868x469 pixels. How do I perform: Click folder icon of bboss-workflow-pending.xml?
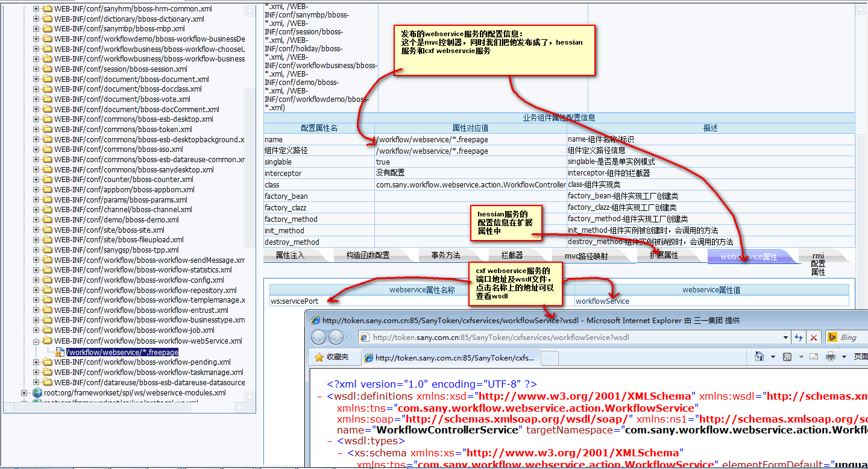48,362
